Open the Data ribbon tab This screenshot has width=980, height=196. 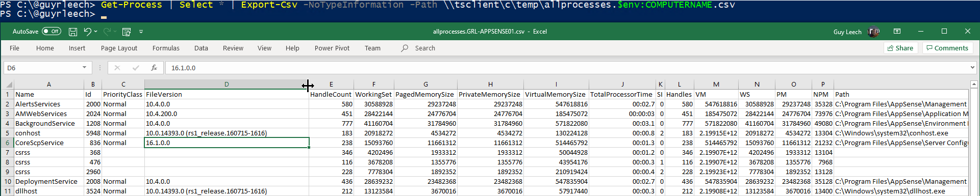coord(201,48)
